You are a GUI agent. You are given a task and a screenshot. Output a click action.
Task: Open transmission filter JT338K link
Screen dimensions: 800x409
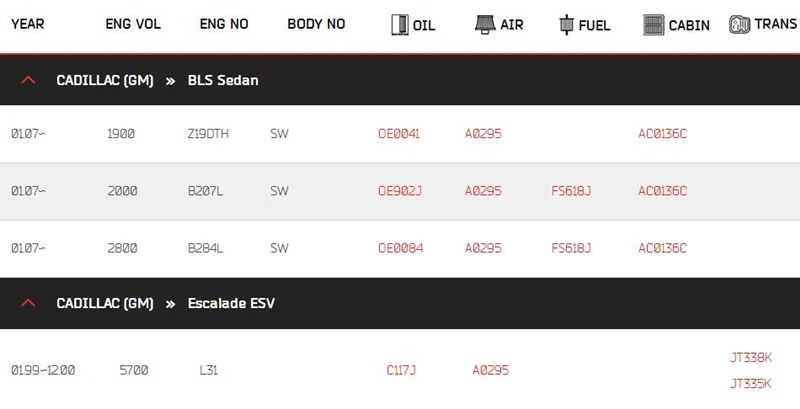click(x=751, y=357)
